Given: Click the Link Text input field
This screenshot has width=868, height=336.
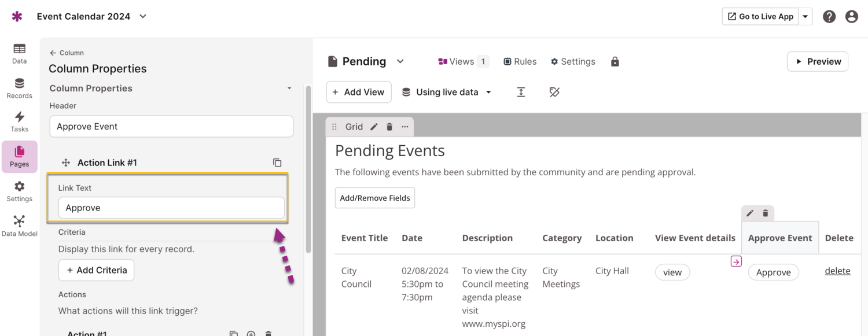Looking at the screenshot, I should (x=171, y=208).
